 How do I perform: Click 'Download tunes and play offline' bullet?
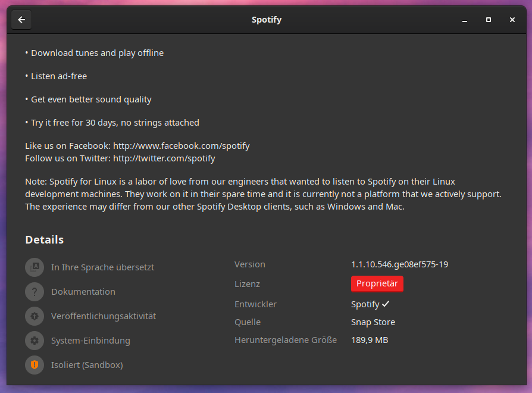(95, 53)
